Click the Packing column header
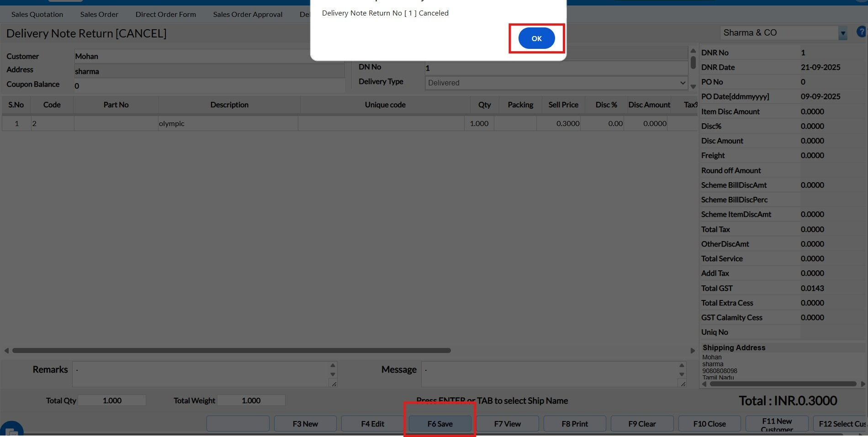 [x=520, y=105]
